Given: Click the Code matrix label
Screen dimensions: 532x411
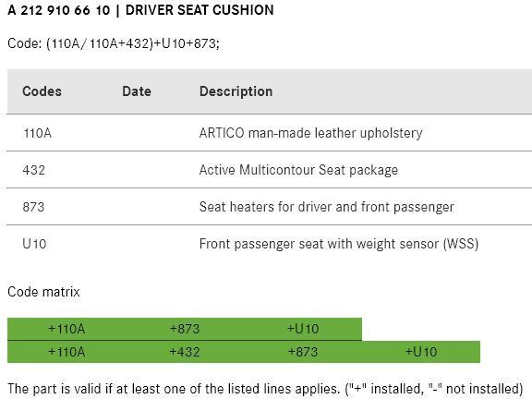Looking at the screenshot, I should (x=43, y=292).
